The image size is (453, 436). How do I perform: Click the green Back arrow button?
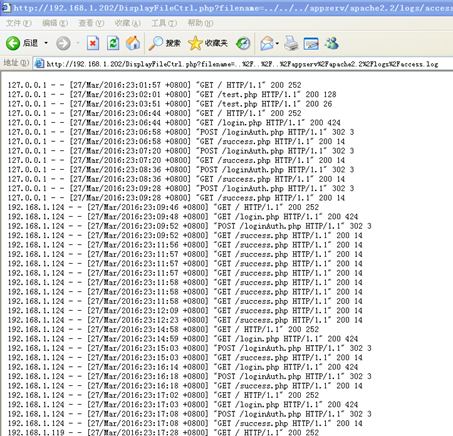pyautogui.click(x=13, y=43)
